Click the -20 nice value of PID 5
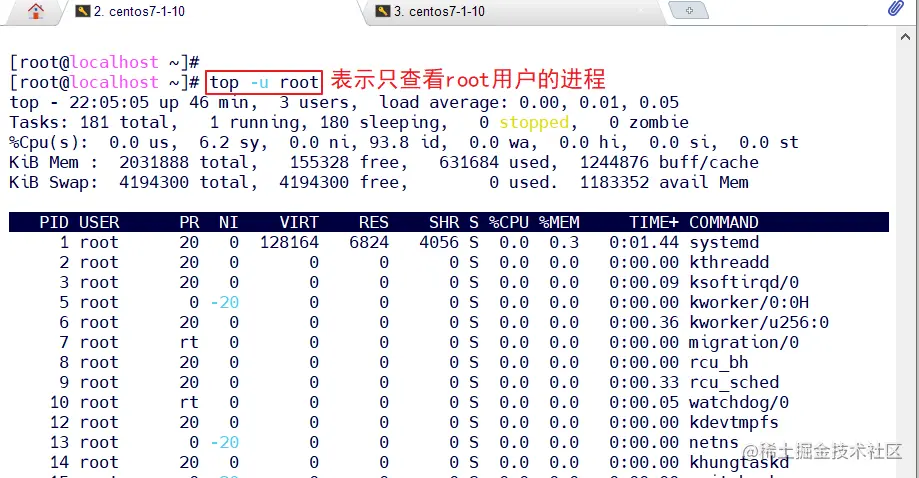This screenshot has width=919, height=478. 224,302
